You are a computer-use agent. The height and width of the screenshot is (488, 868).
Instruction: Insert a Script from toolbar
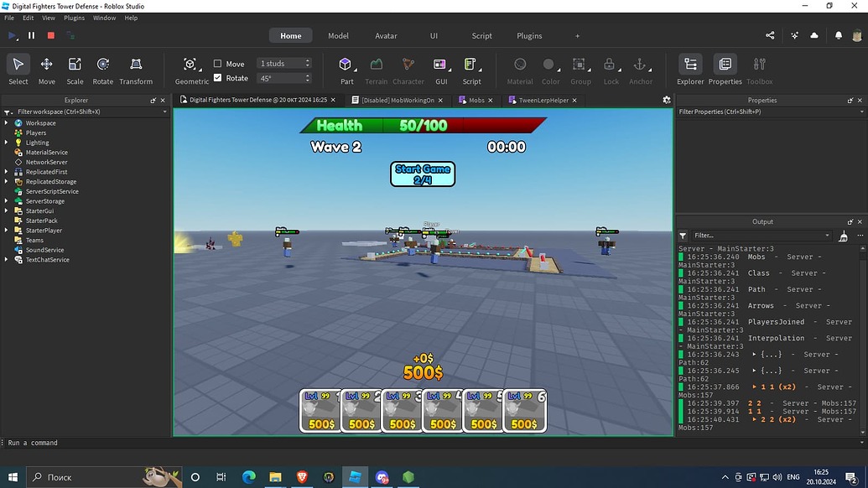(x=471, y=70)
